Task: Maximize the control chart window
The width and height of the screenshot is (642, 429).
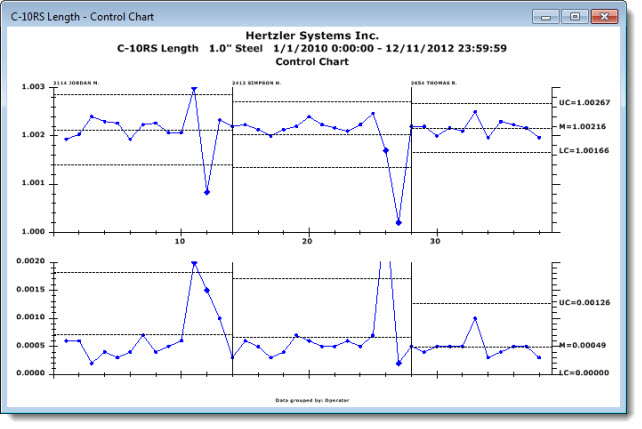Action: [x=574, y=16]
